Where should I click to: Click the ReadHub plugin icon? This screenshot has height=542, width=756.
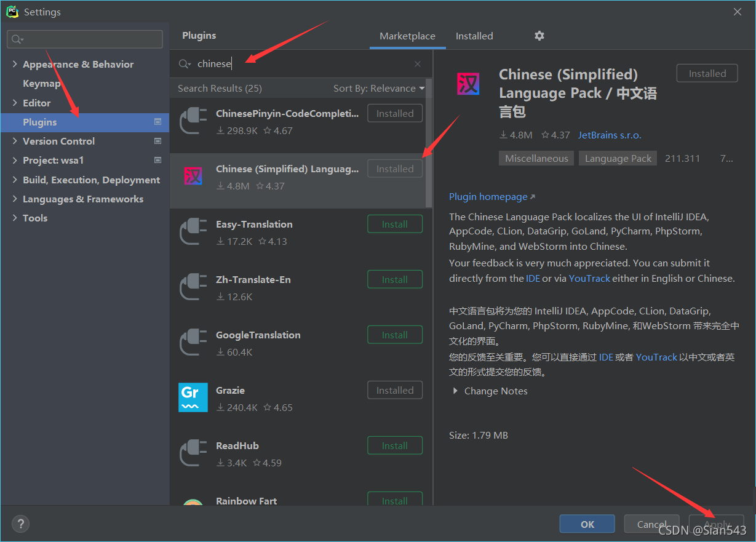(193, 452)
